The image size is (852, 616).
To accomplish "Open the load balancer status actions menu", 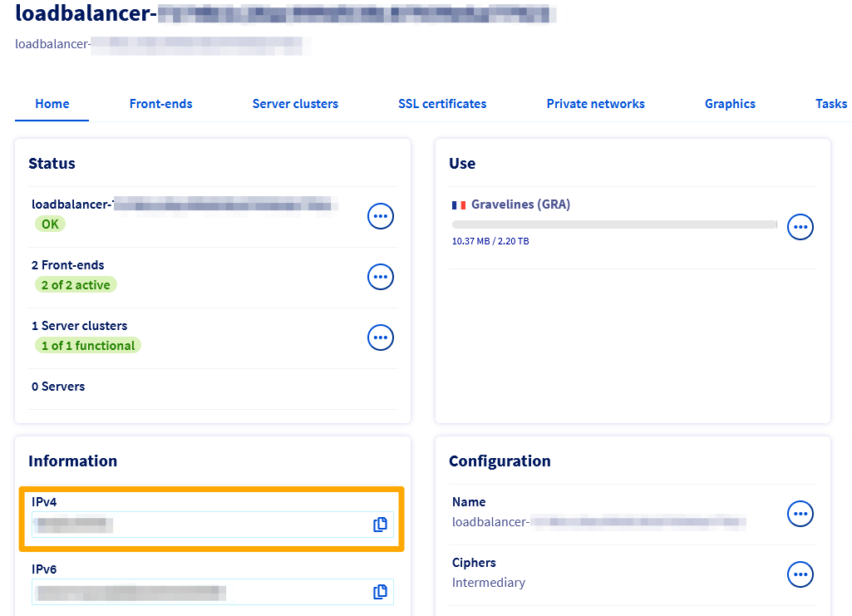I will 381,216.
